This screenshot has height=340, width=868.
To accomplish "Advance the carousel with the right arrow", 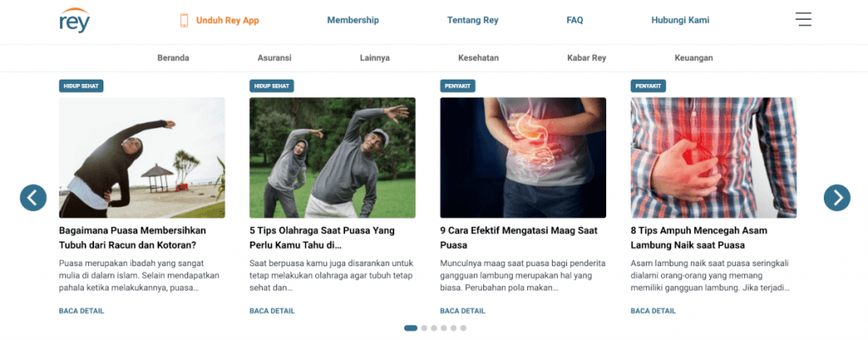I will (837, 198).
